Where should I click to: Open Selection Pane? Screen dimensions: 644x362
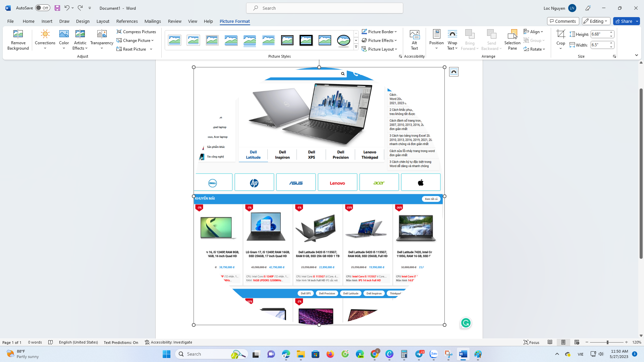click(x=512, y=40)
